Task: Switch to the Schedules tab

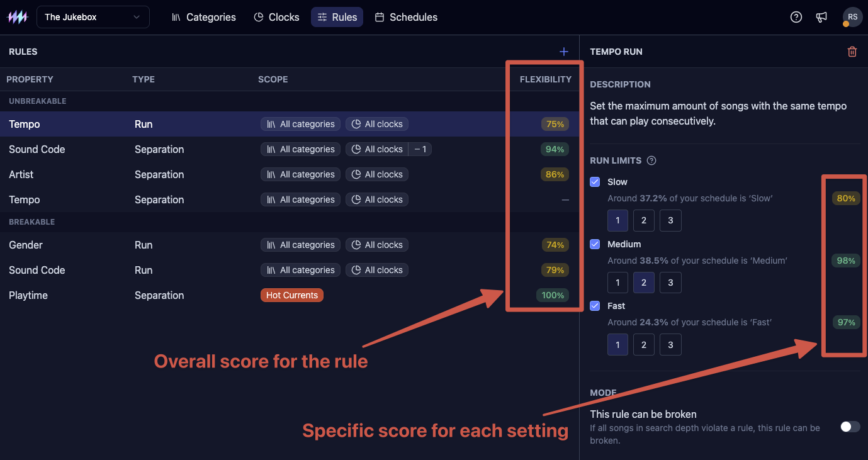Action: coord(406,17)
